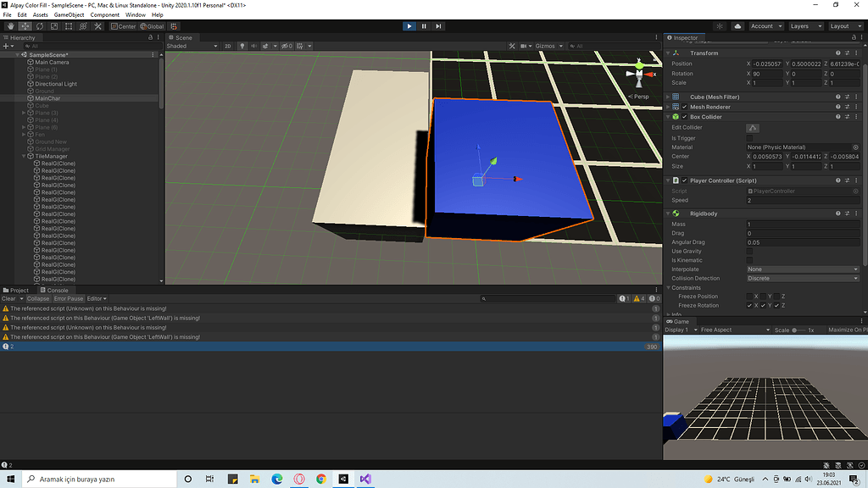Enable Error Pause in the Console
Image resolution: width=868 pixels, height=488 pixels.
(x=68, y=297)
